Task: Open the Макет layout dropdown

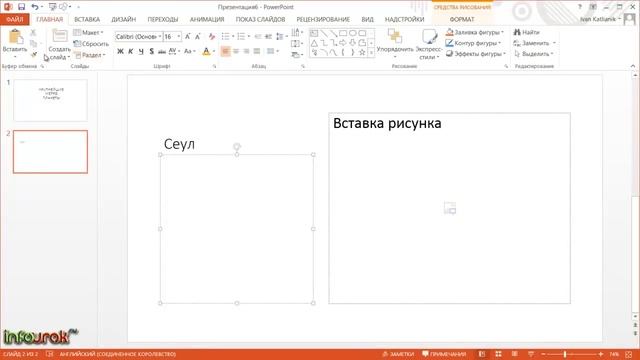Action: (89, 33)
